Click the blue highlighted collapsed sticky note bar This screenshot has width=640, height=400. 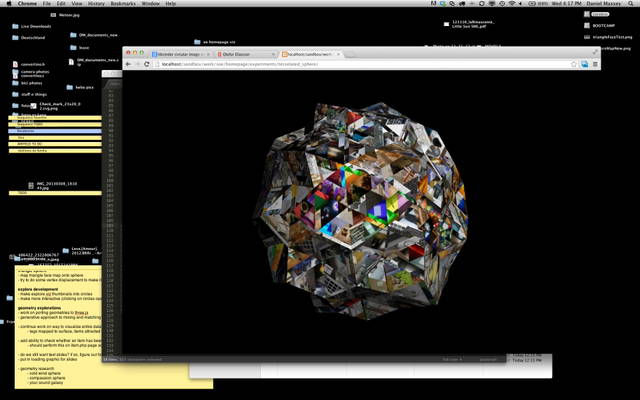55,131
